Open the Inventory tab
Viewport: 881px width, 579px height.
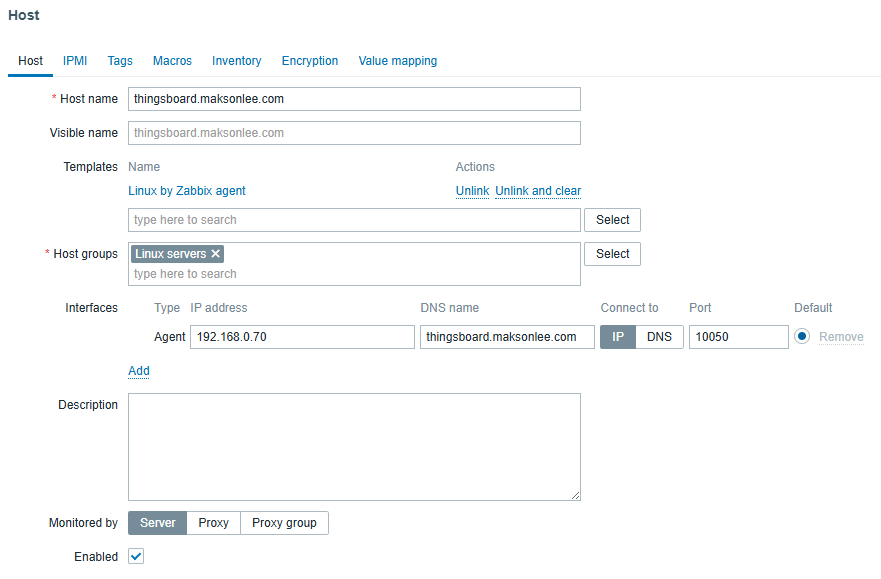point(237,61)
